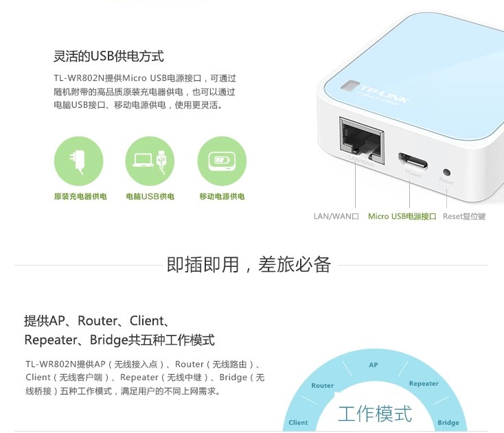The width and height of the screenshot is (504, 433).
Task: Click the LAN/WAN口 callout label
Action: (x=336, y=216)
